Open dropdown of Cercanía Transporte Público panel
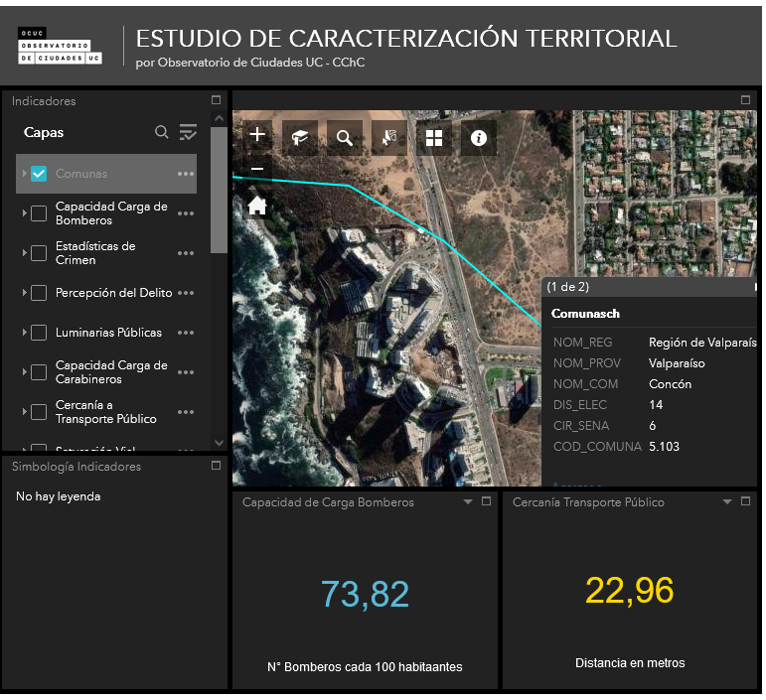This screenshot has height=700, width=766. point(727,501)
